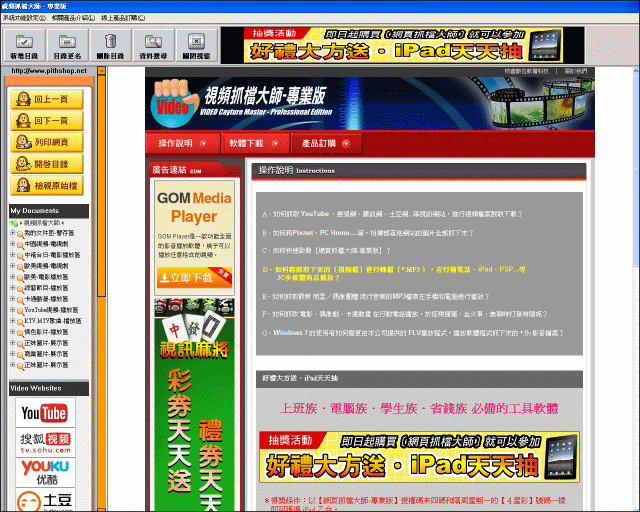Image resolution: width=640 pixels, height=512 pixels.
Task: Open the 產品訂購 red navigation tab
Action: (x=326, y=143)
